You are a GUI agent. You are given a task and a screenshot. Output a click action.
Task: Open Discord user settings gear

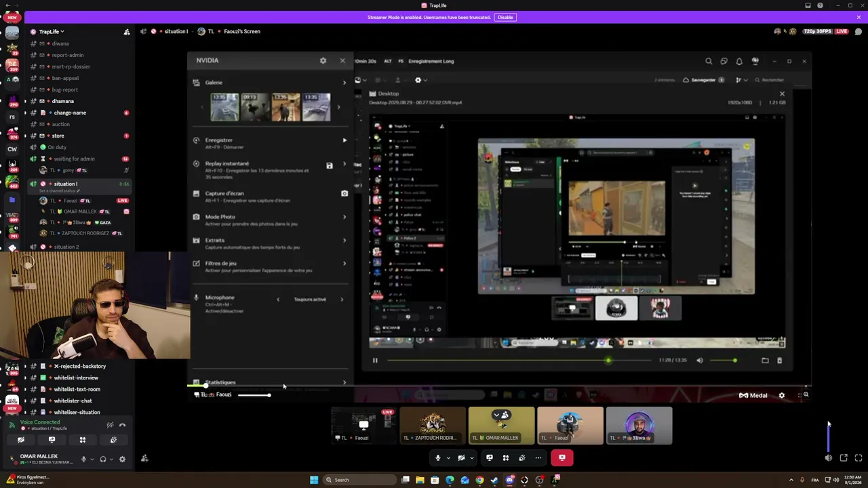coord(122,459)
